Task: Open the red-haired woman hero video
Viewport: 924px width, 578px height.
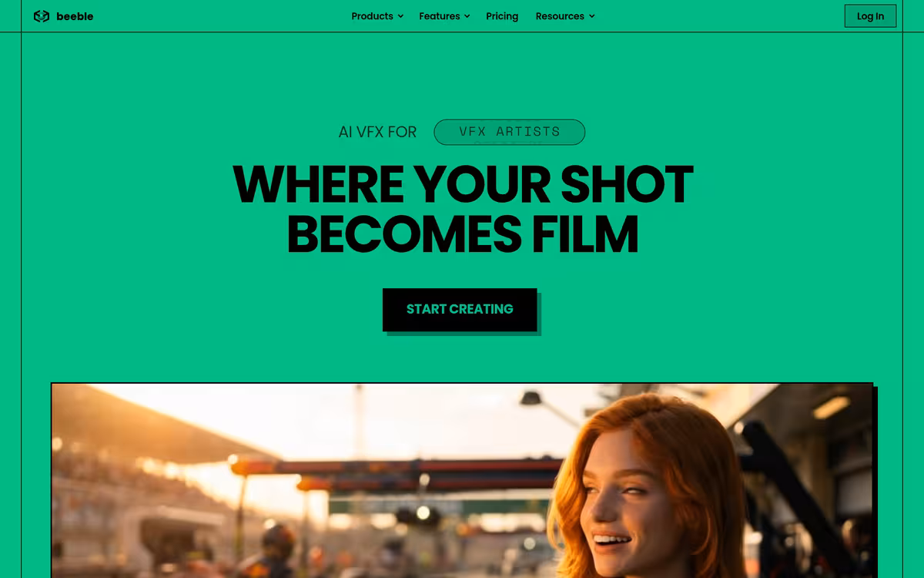Action: point(462,480)
